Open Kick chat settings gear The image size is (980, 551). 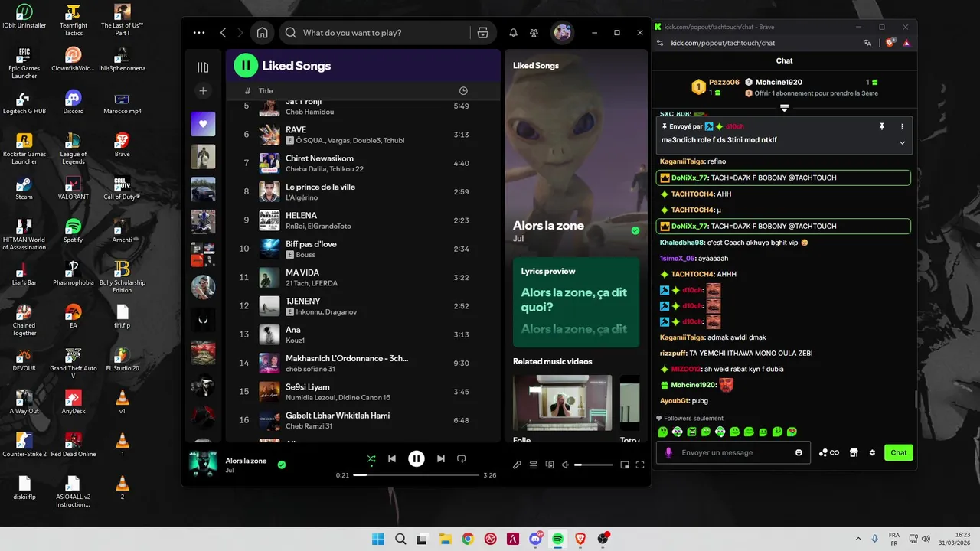pos(872,452)
